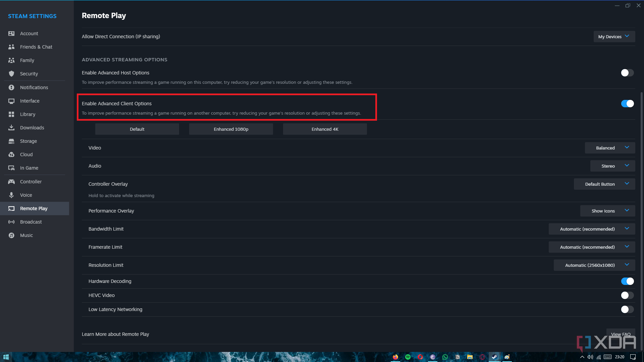
Task: Click the View FAQ button
Action: [621, 334]
